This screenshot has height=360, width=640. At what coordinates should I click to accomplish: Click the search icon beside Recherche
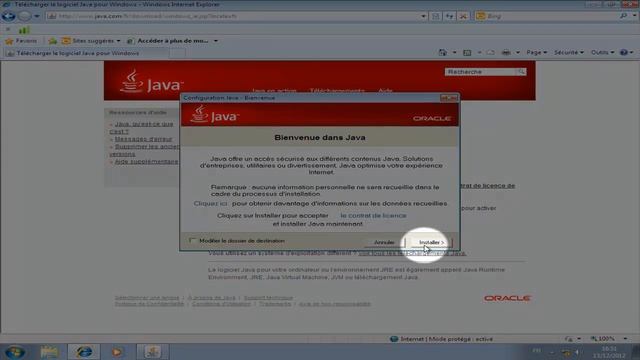(521, 72)
